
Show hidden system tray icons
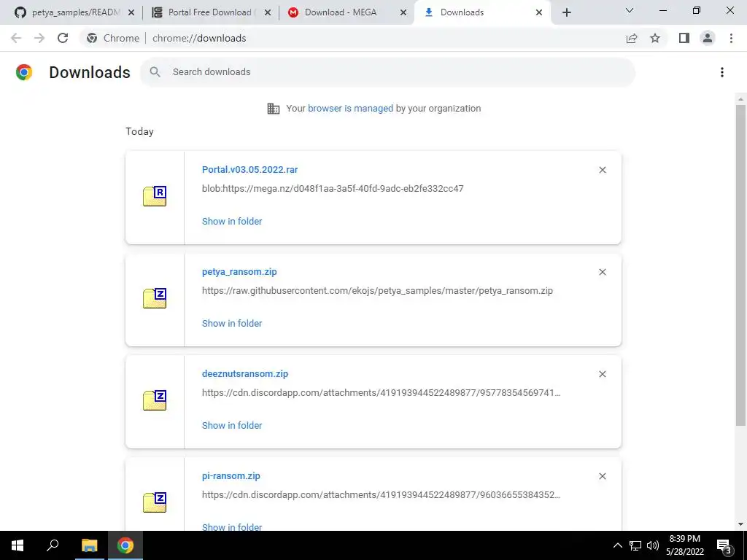pos(617,545)
